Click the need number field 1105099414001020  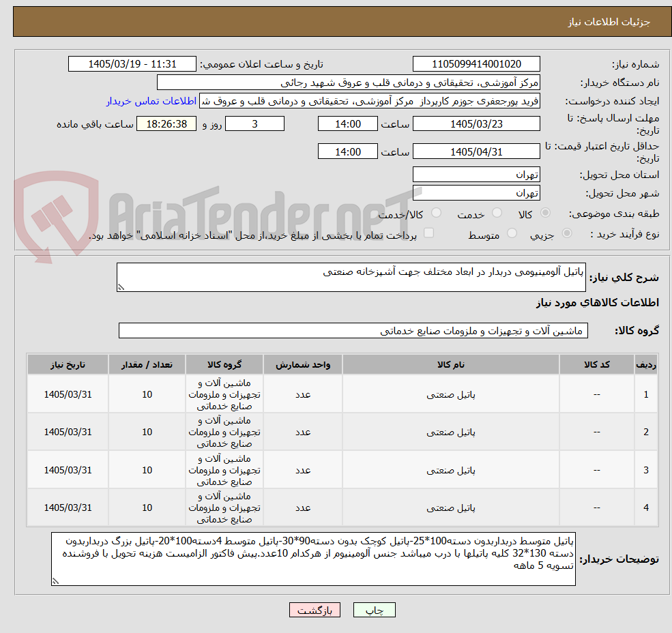click(x=476, y=64)
